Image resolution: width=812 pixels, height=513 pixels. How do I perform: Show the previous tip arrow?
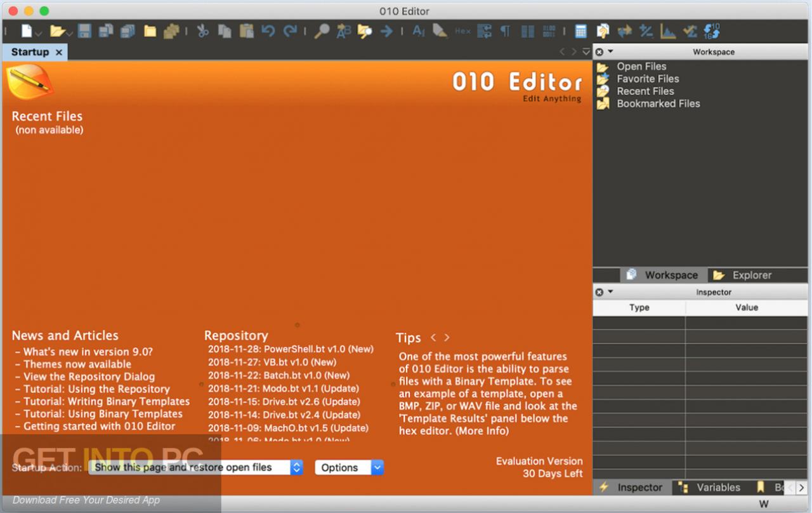coord(433,338)
